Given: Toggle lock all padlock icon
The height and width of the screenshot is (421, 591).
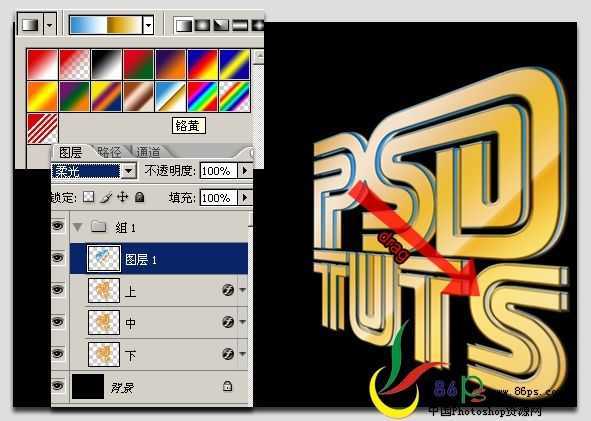Looking at the screenshot, I should pyautogui.click(x=139, y=197).
